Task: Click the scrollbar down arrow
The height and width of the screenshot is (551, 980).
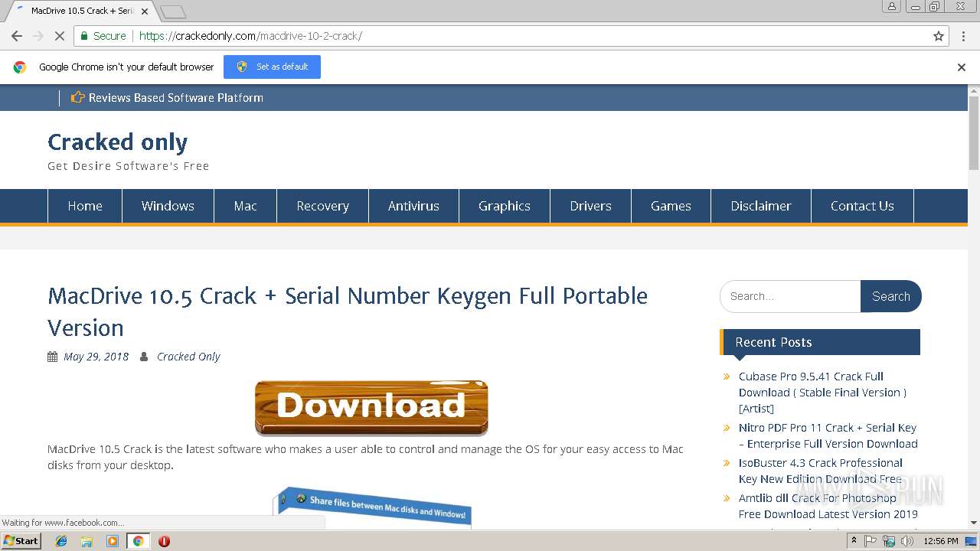Action: click(974, 523)
